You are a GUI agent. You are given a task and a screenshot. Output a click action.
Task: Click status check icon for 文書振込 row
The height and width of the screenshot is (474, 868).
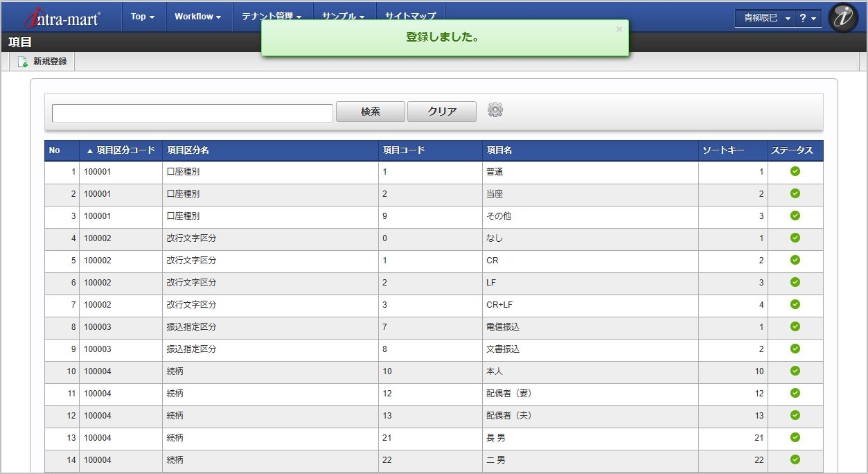(x=795, y=349)
